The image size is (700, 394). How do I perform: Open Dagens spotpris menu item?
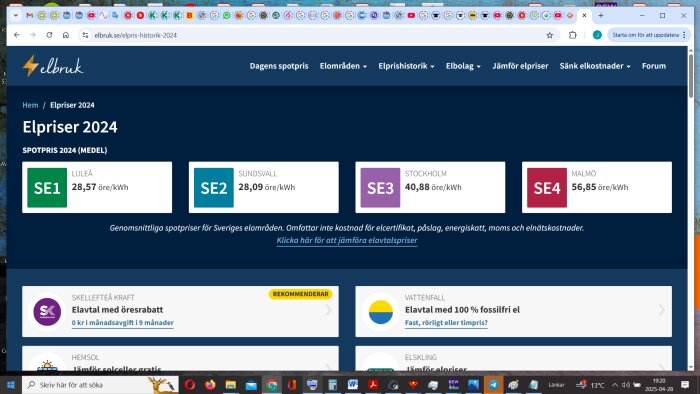tap(279, 66)
